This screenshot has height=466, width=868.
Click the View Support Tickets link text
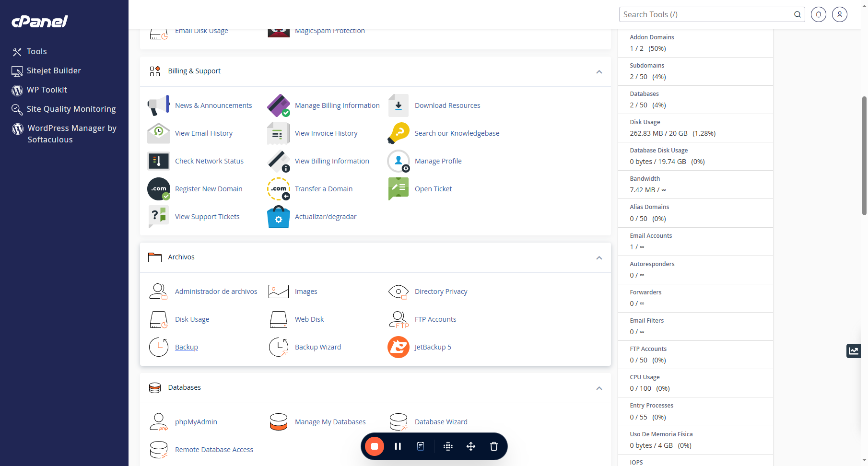[207, 217]
